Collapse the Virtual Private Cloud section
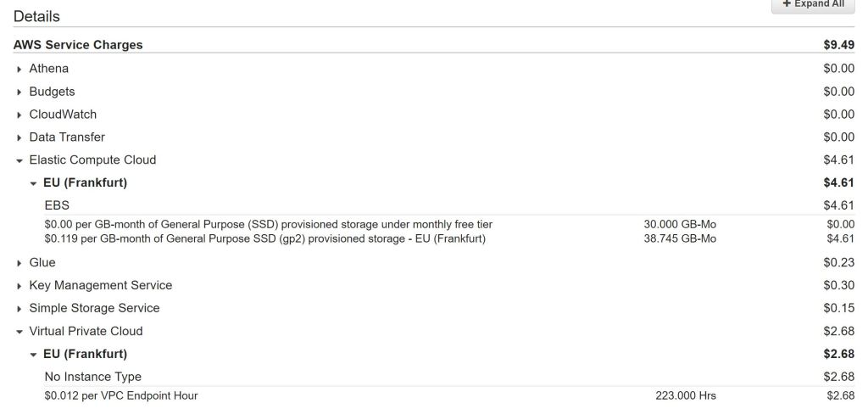 coord(19,332)
